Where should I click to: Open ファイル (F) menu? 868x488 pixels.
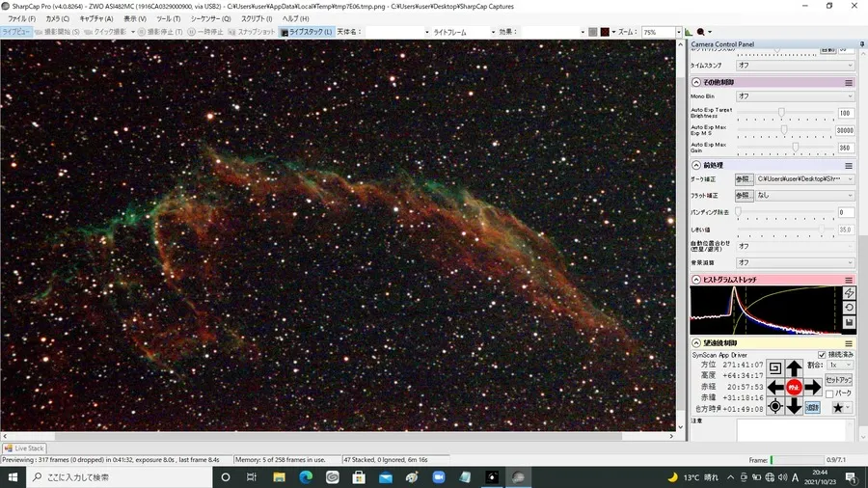pyautogui.click(x=21, y=19)
